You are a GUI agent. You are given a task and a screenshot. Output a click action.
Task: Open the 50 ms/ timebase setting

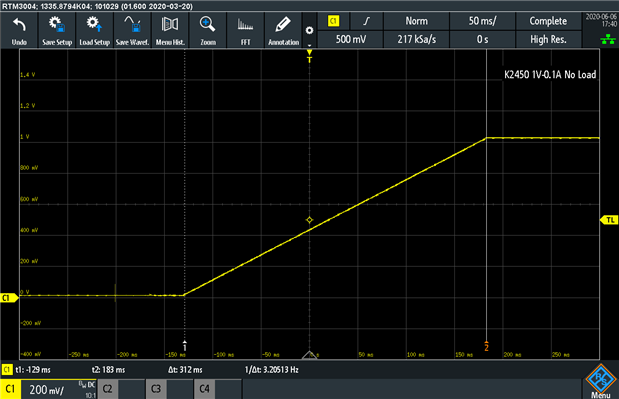point(482,21)
